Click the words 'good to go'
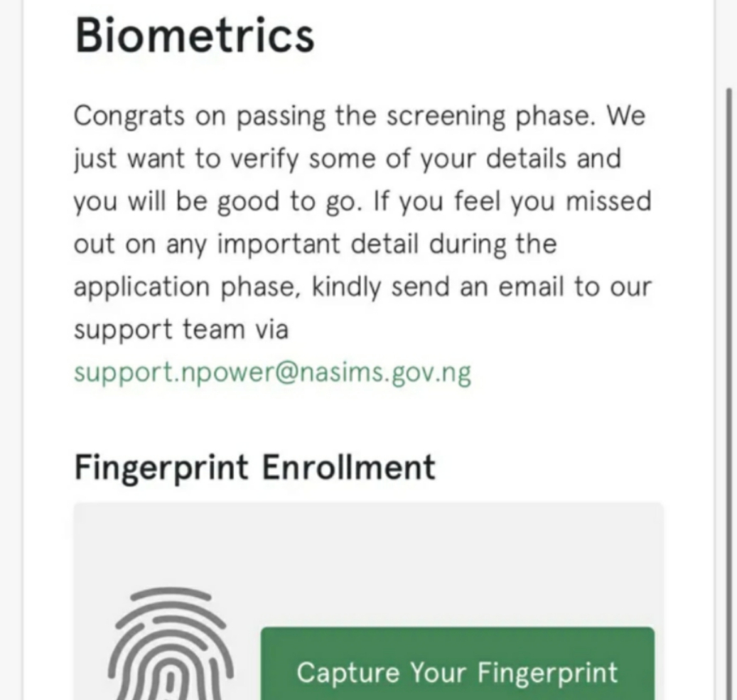 pyautogui.click(x=290, y=202)
